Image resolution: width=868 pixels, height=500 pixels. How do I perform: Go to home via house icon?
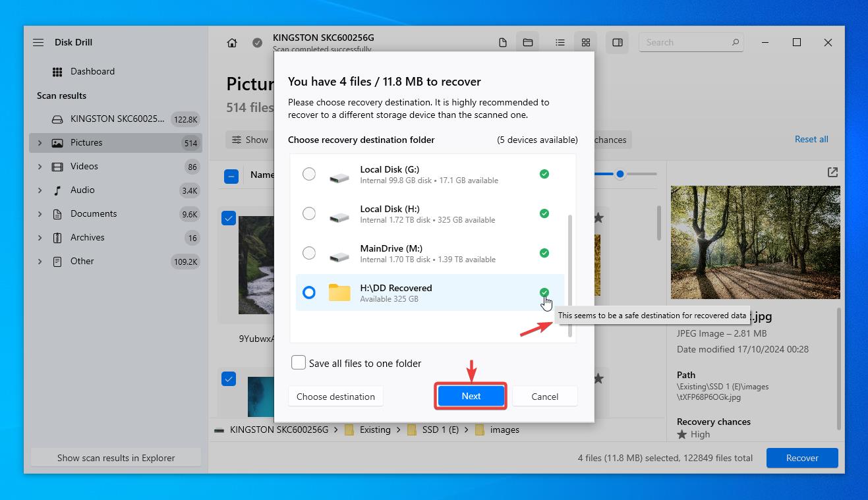(232, 43)
